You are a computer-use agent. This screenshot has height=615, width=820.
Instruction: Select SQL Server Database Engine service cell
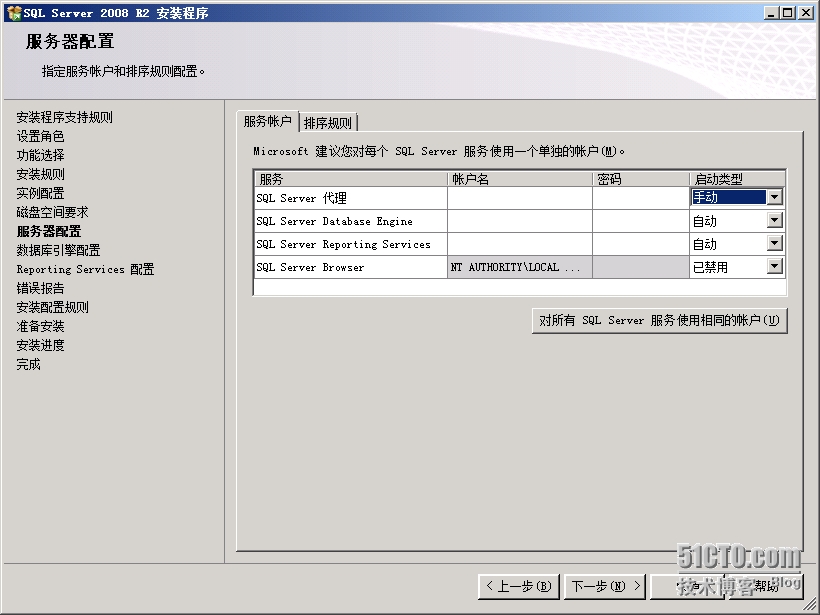tap(350, 221)
